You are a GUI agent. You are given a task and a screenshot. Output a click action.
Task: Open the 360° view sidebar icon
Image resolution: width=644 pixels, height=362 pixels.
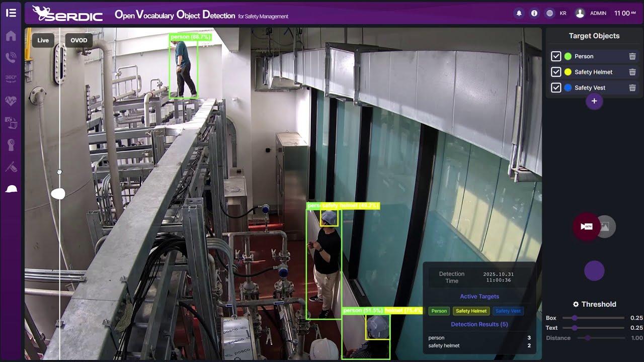click(x=11, y=78)
